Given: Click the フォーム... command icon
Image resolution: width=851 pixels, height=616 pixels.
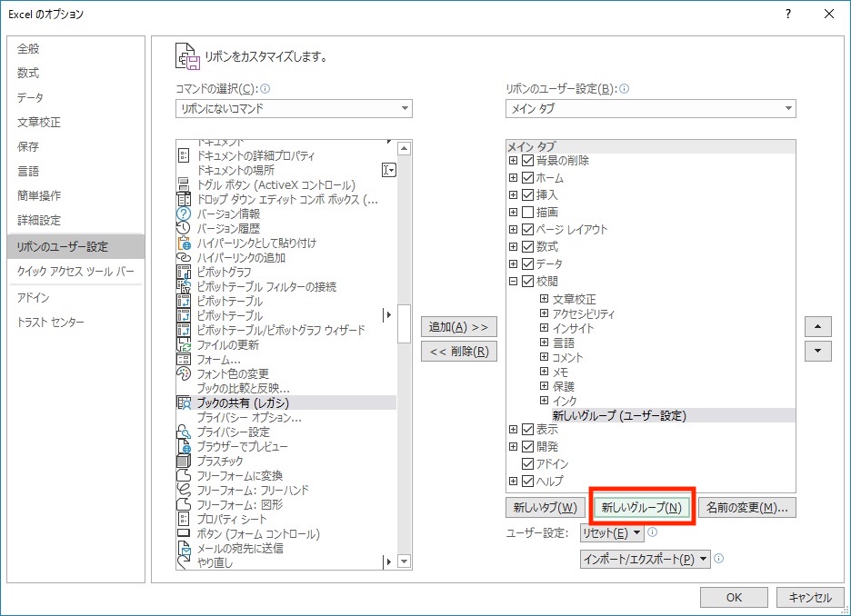Looking at the screenshot, I should tap(184, 360).
